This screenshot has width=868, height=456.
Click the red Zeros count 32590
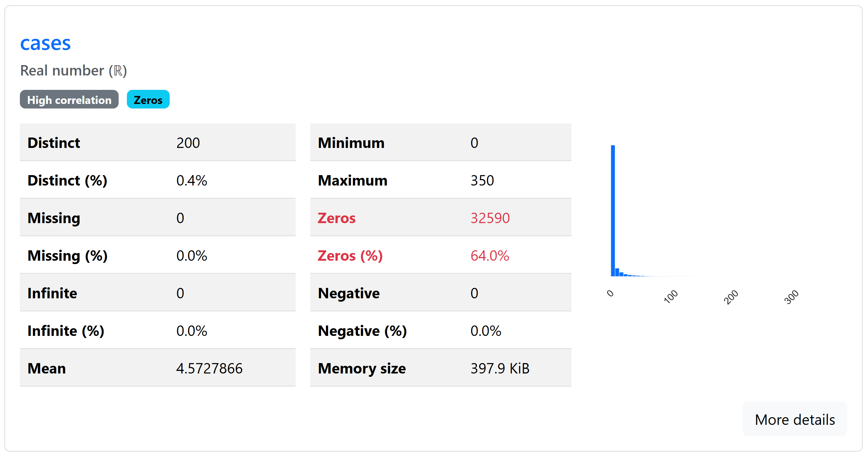pyautogui.click(x=490, y=218)
